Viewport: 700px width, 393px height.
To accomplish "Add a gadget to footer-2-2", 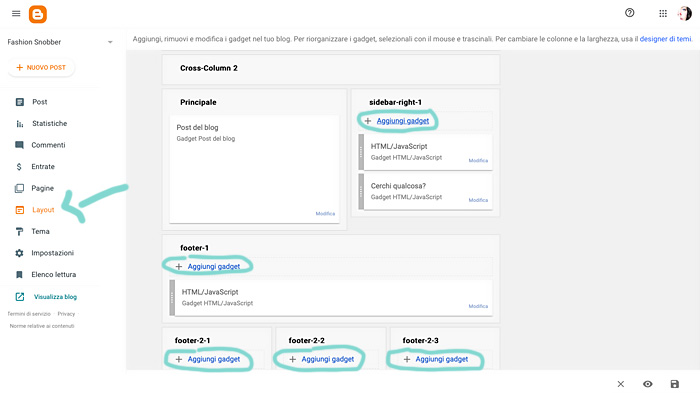I will click(x=328, y=359).
